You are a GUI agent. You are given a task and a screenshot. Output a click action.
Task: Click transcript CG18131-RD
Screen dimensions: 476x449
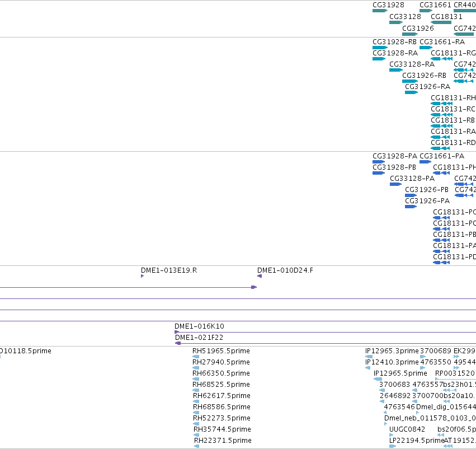tap(440, 148)
